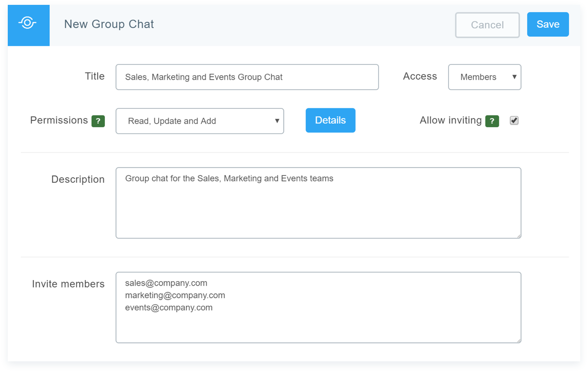Click the Allow inviting label text
The width and height of the screenshot is (588, 372).
click(450, 120)
